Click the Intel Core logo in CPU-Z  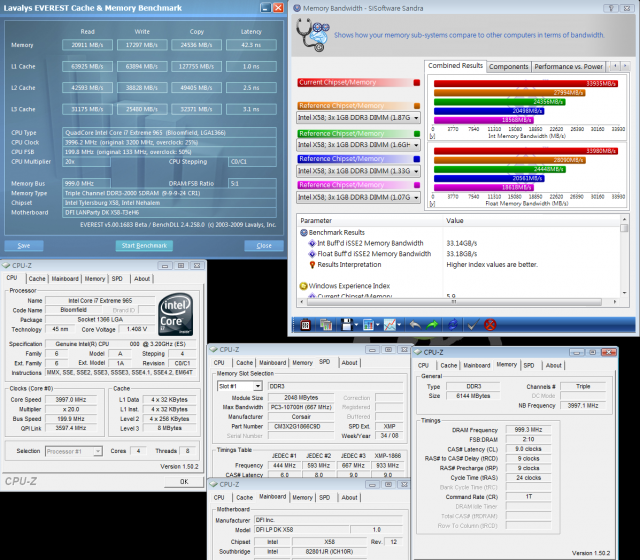click(x=176, y=315)
